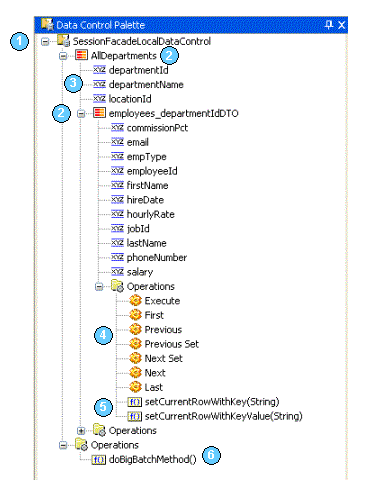This screenshot has height=503, width=373.
Task: Select the phoneNumber label
Action: [x=157, y=257]
